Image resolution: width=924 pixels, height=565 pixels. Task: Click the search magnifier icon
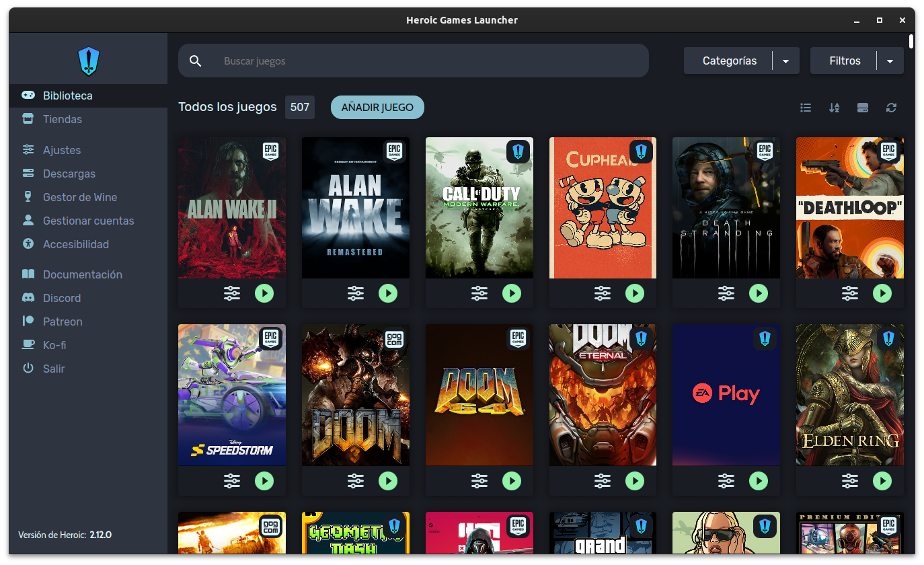[196, 61]
